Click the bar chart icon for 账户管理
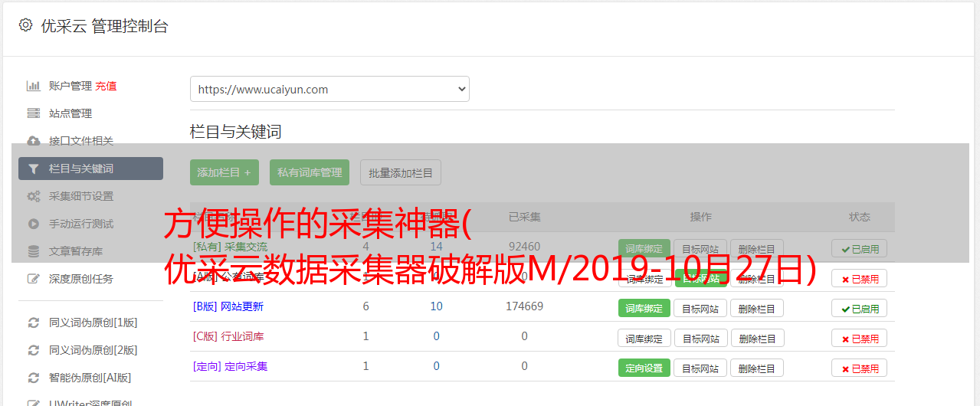The image size is (980, 406). (x=34, y=86)
